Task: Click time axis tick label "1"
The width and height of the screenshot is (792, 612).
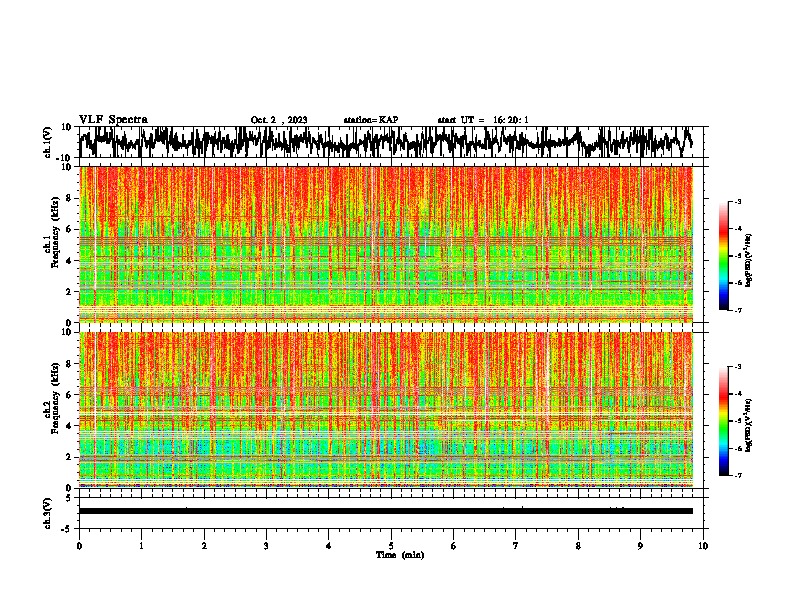Action: coord(141,546)
